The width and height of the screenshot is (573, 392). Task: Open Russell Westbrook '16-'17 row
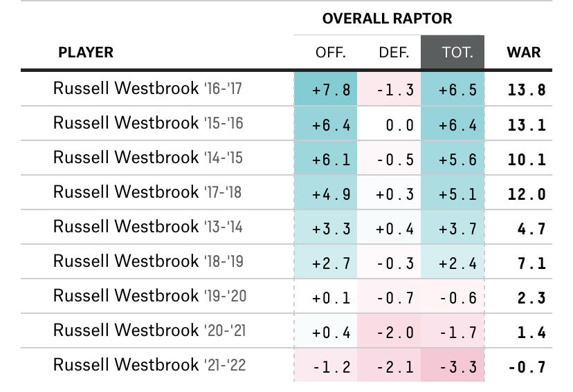[x=147, y=88]
